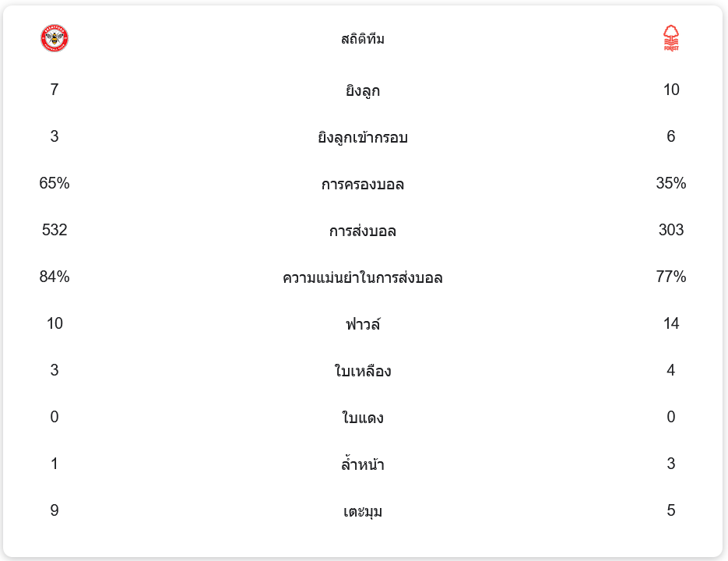Click the การส่งบอล passes label
This screenshot has width=728, height=561.
point(363,231)
